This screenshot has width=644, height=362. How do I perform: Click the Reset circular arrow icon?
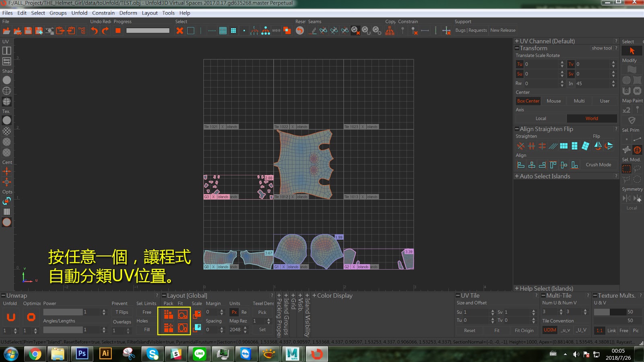[300, 31]
